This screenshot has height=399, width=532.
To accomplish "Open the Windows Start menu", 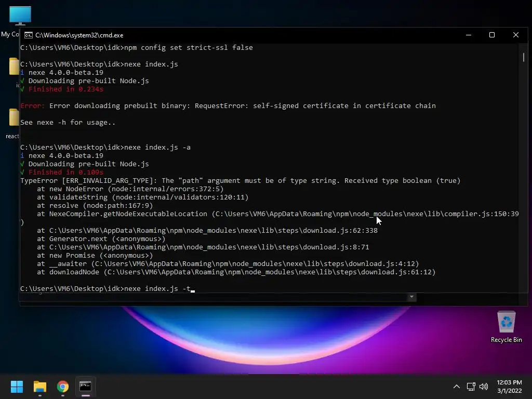I will (17, 387).
